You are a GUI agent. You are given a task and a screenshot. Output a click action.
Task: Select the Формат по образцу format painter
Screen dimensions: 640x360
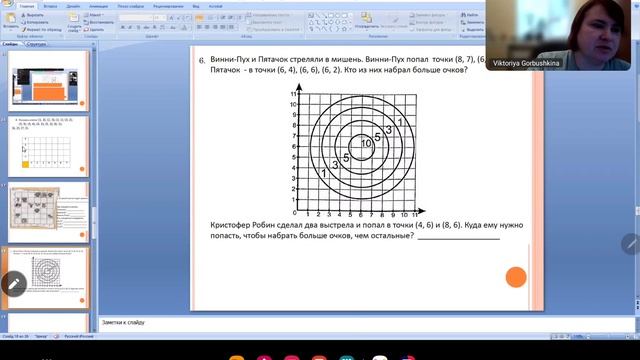coord(42,30)
